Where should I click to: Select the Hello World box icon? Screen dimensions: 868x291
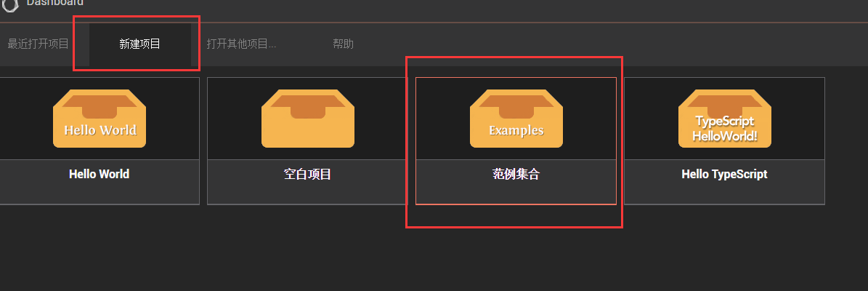coord(100,119)
